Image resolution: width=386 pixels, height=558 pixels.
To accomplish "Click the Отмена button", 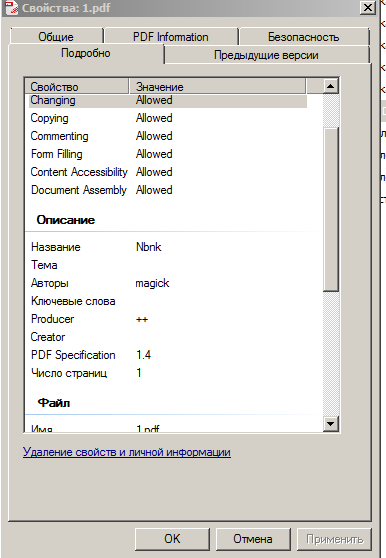I will [253, 539].
